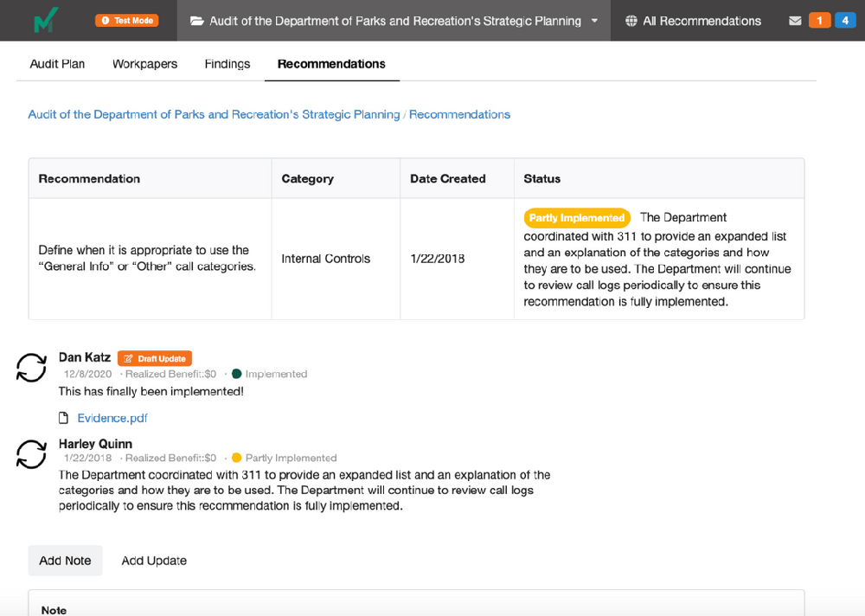Open the Workpapers tab
The image size is (865, 616).
[144, 64]
